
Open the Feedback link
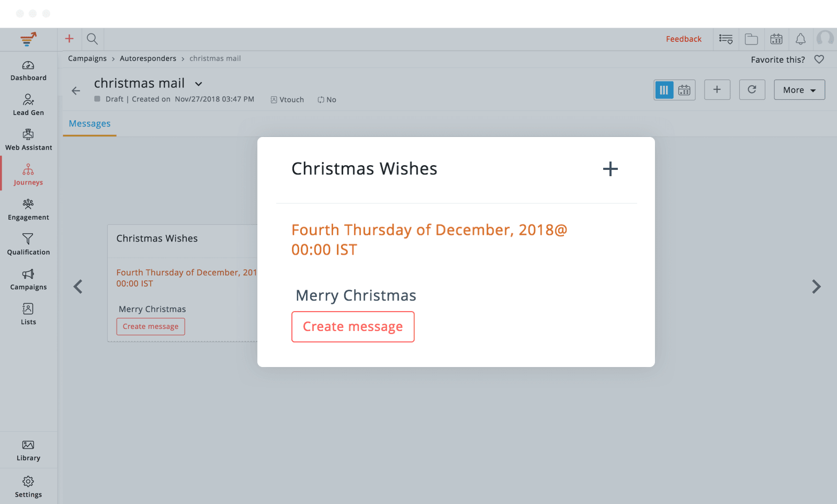coord(684,39)
